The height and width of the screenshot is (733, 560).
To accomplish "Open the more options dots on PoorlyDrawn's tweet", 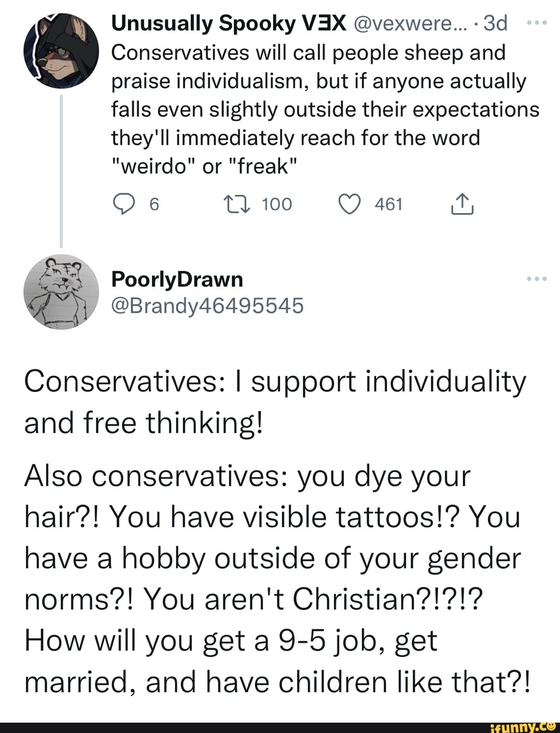I will tap(536, 279).
